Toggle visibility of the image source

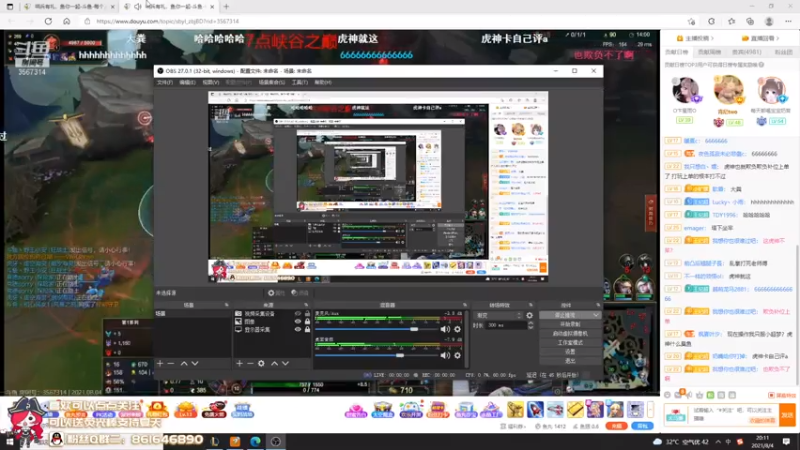click(x=298, y=321)
